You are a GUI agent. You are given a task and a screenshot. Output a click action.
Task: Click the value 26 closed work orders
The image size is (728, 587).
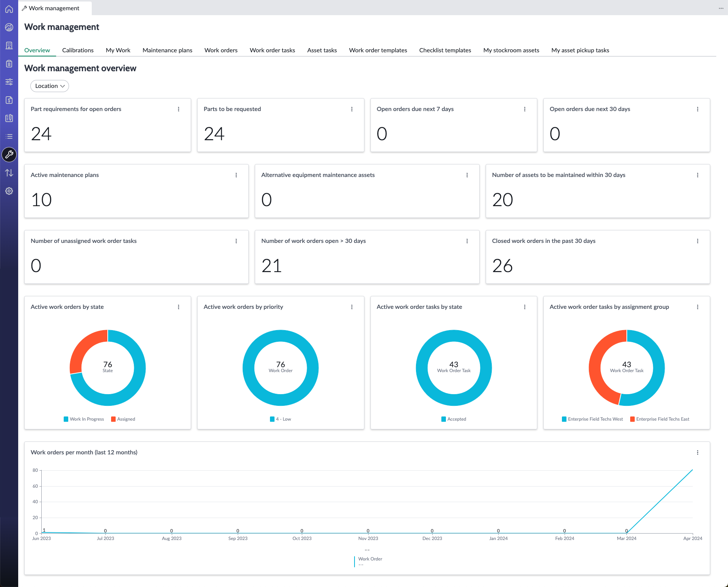[x=502, y=266]
